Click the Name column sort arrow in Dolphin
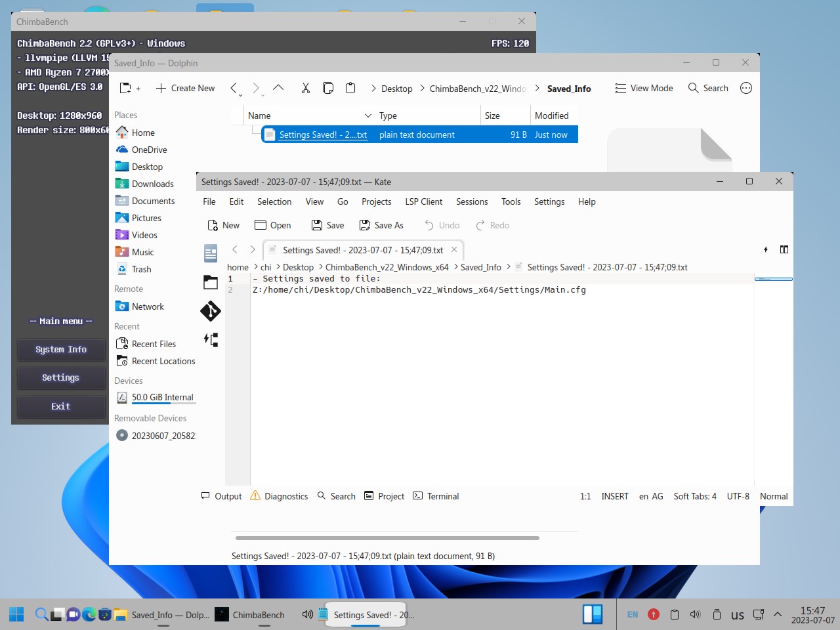Screen dimensions: 840x630 coord(367,115)
